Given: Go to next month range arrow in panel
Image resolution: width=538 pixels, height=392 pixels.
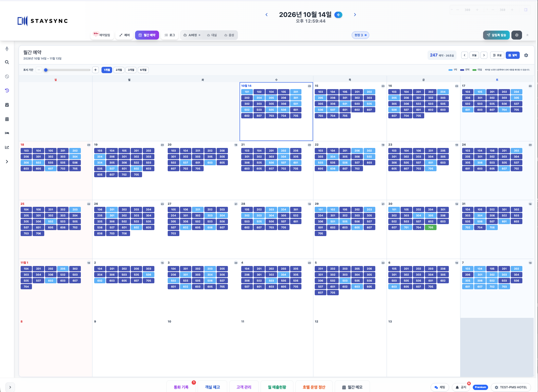Looking at the screenshot, I should click(x=484, y=55).
